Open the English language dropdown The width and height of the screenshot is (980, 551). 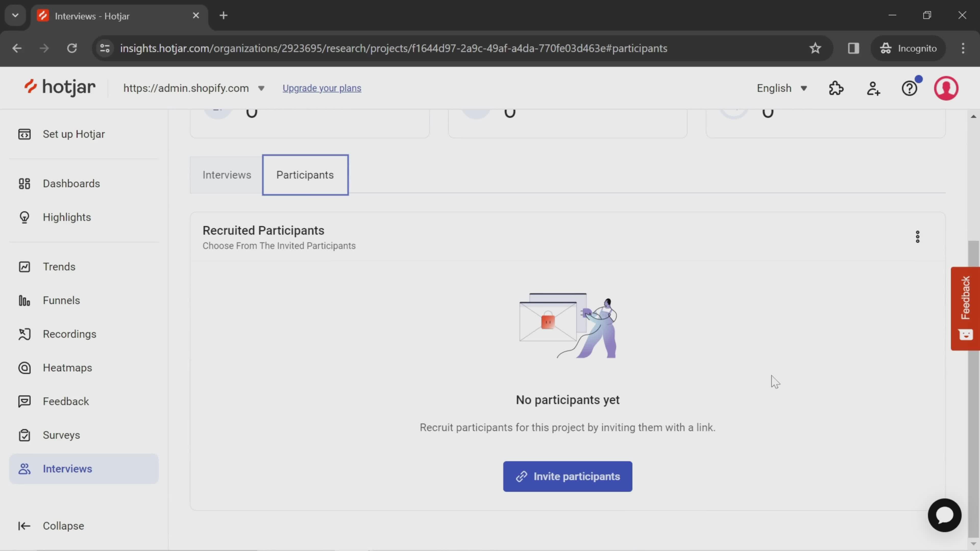click(780, 88)
